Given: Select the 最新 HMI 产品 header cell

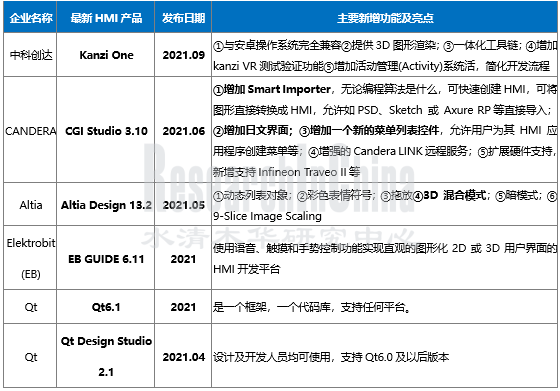Looking at the screenshot, I should click(x=106, y=17).
